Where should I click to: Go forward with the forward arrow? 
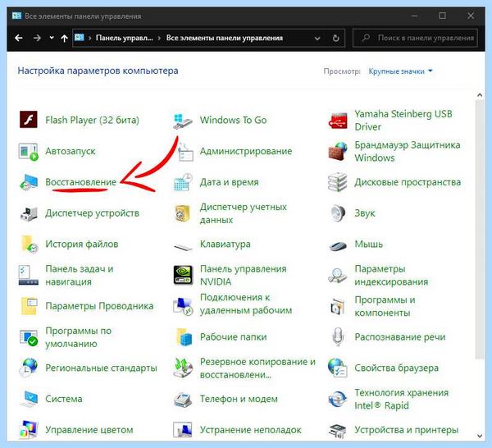tap(37, 38)
